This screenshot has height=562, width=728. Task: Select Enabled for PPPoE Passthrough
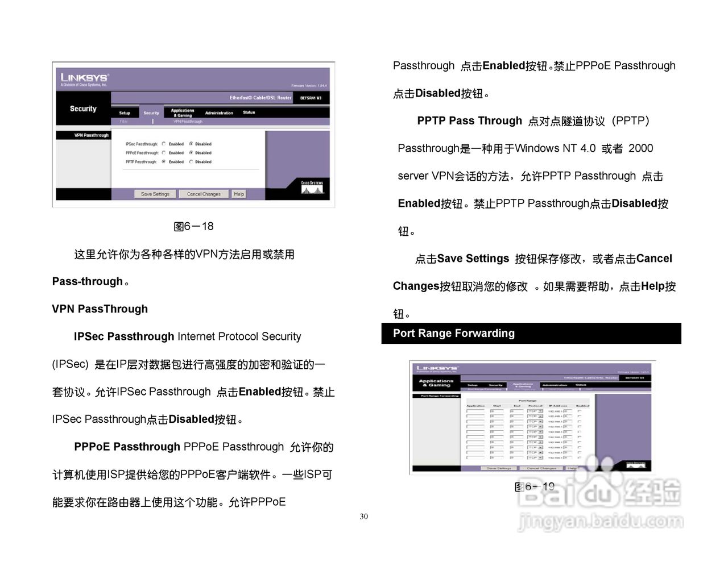pos(163,153)
